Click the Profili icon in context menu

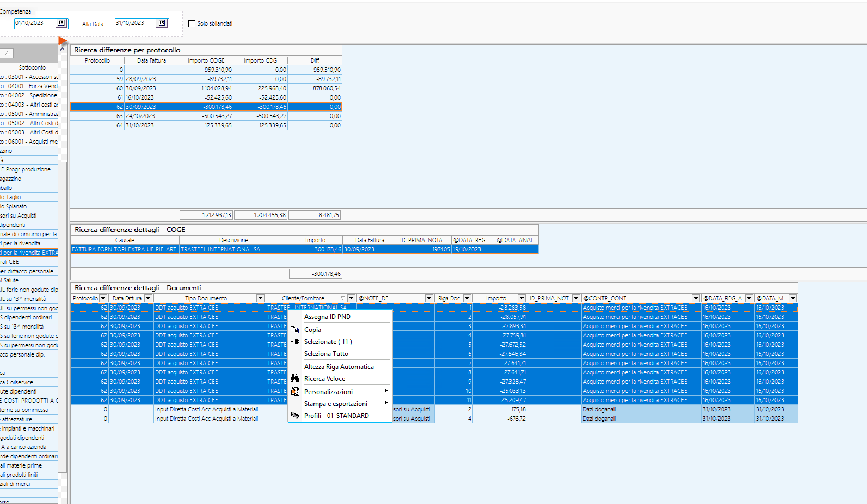295,415
